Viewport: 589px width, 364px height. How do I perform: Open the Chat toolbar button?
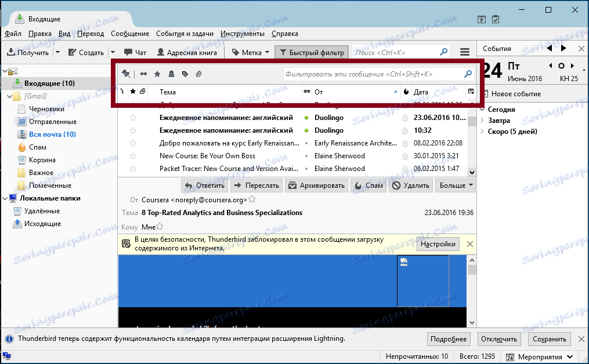click(135, 53)
